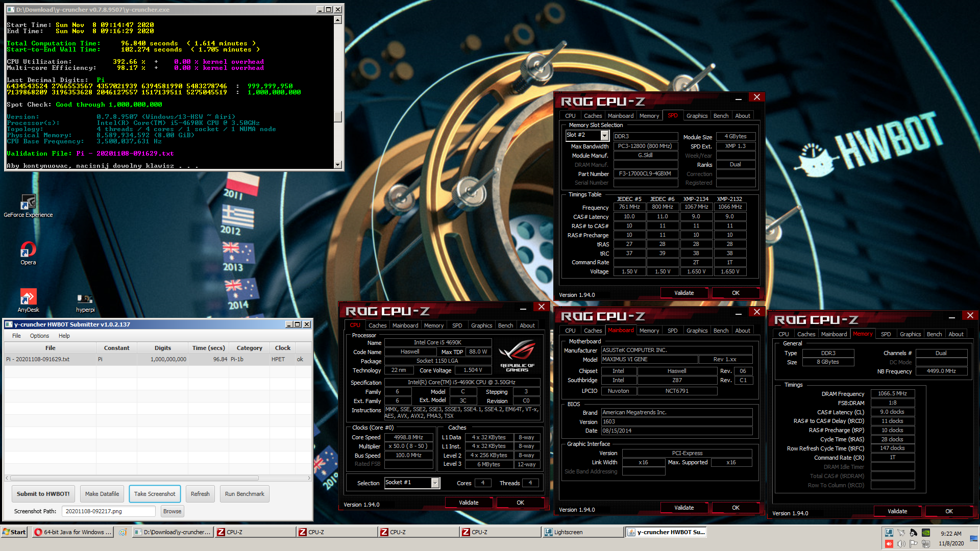Image resolution: width=980 pixels, height=551 pixels.
Task: Click the Submitter table horizontal scrollbar
Action: tap(134, 478)
